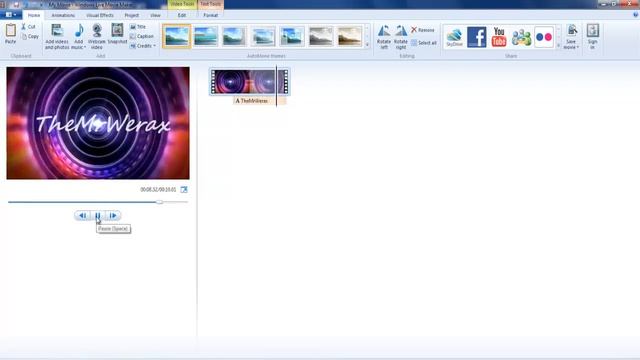Image resolution: width=640 pixels, height=360 pixels.
Task: Take a Snapshot of the preview
Action: pyautogui.click(x=118, y=34)
